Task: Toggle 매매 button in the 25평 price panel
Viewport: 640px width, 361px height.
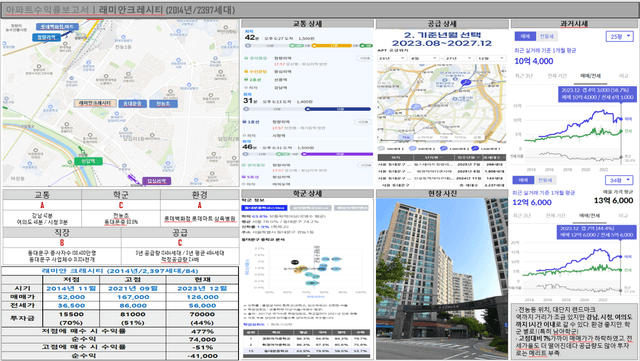Action: coord(525,36)
